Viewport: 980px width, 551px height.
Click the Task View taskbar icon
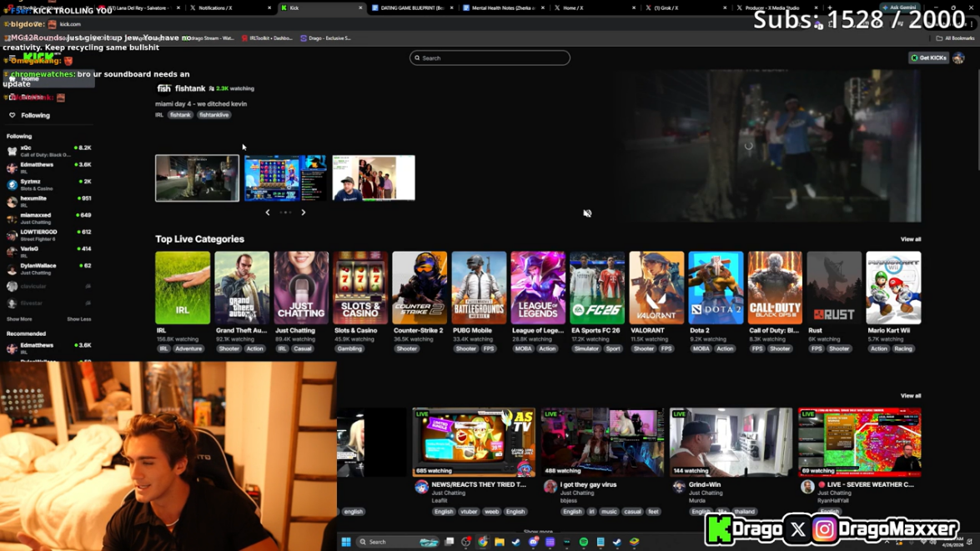[x=450, y=542]
